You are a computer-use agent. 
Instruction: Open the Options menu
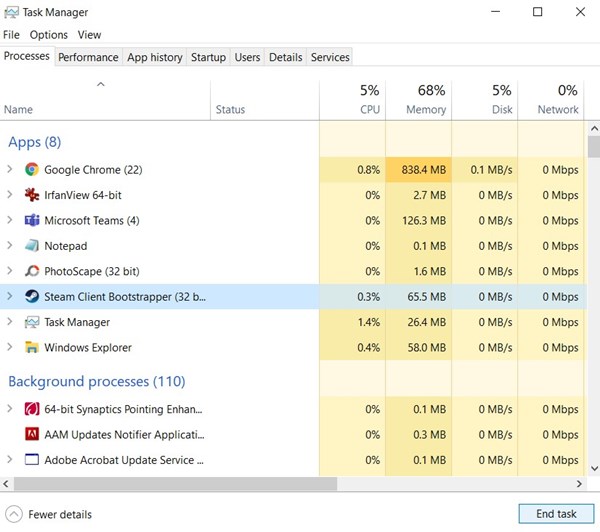point(49,35)
